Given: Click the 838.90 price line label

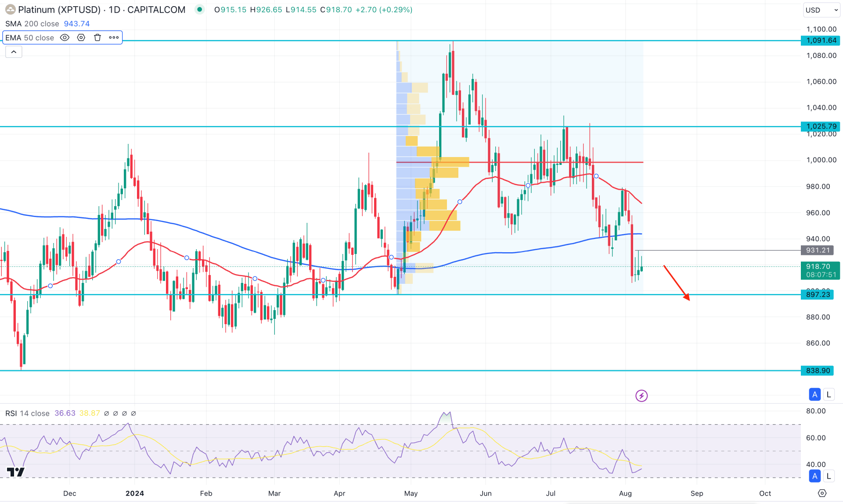Looking at the screenshot, I should [x=818, y=371].
